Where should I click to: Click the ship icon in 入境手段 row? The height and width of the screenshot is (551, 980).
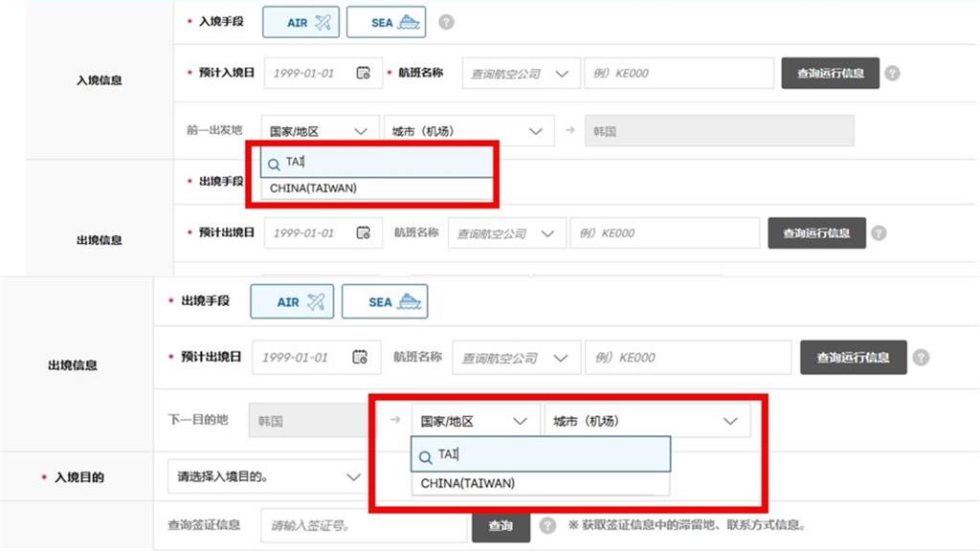[x=409, y=22]
